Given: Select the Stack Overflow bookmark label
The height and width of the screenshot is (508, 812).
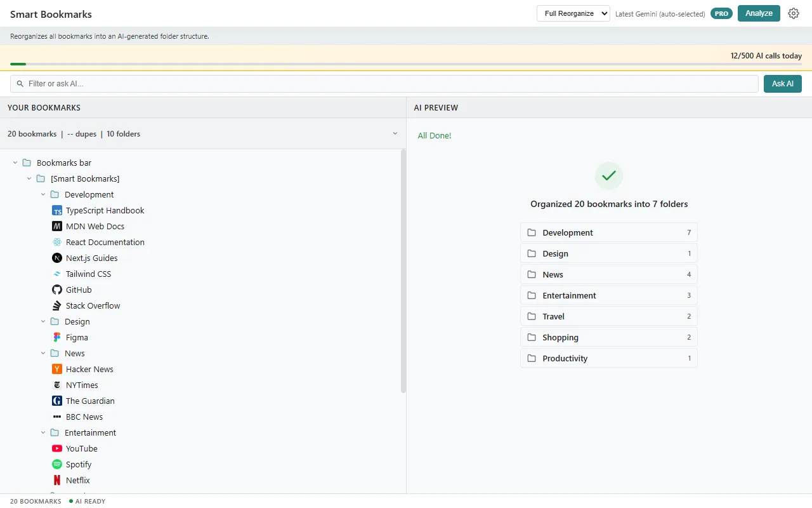Looking at the screenshot, I should [93, 305].
